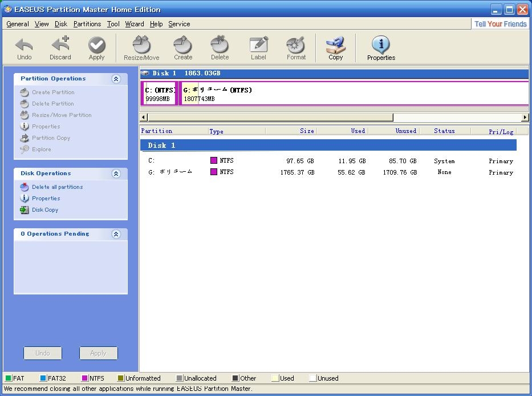The image size is (532, 396).
Task: Click the Unallocated legend color swatch
Action: point(180,378)
